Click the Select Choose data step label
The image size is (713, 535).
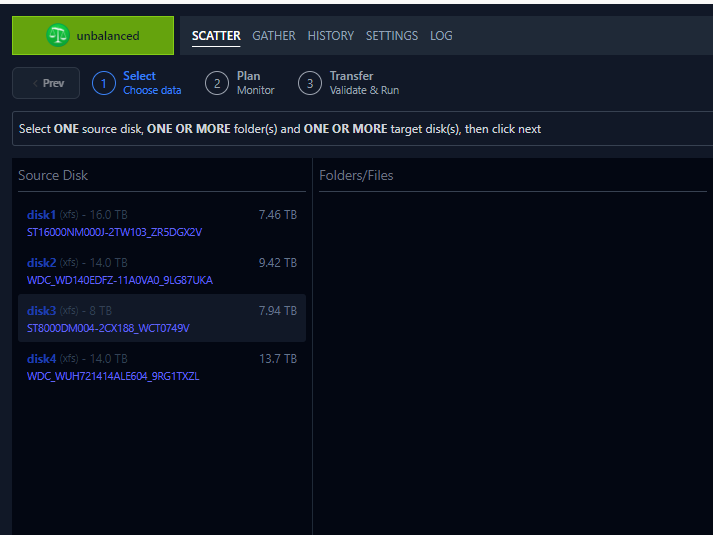(x=152, y=83)
